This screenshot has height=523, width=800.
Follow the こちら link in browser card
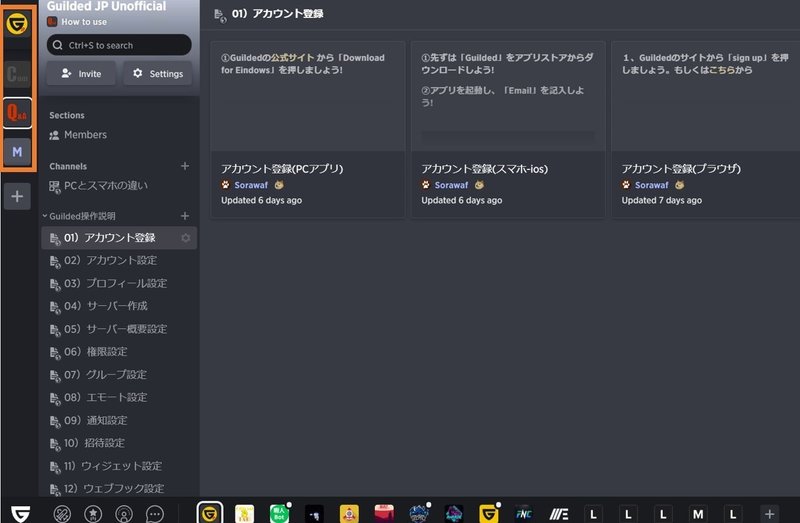pos(721,70)
